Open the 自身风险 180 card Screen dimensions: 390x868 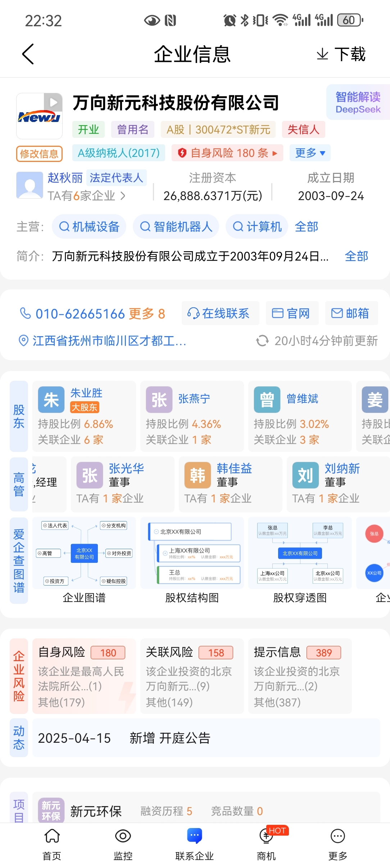click(84, 676)
